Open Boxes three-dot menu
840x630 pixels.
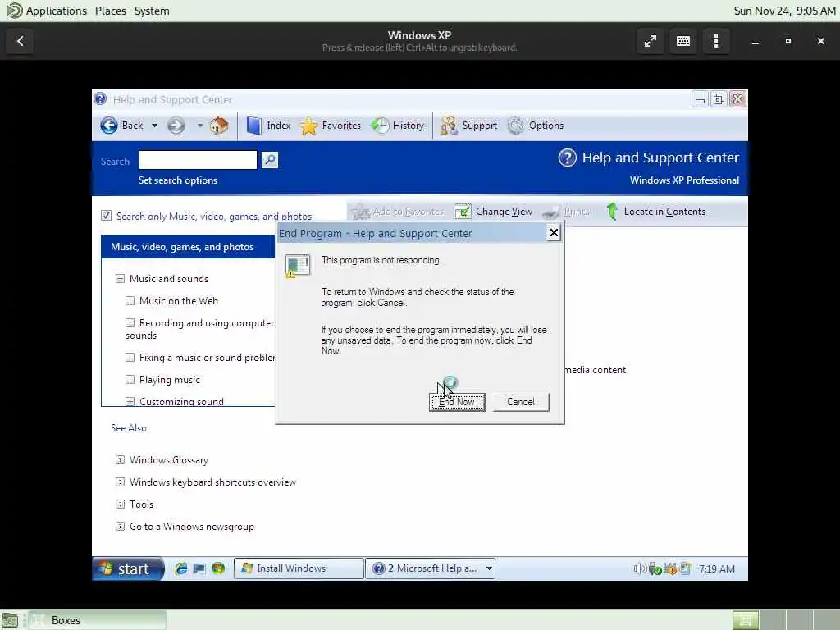[x=716, y=41]
